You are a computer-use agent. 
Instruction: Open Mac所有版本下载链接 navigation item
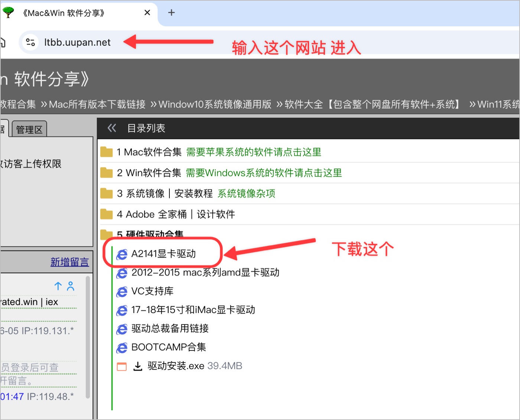click(97, 104)
